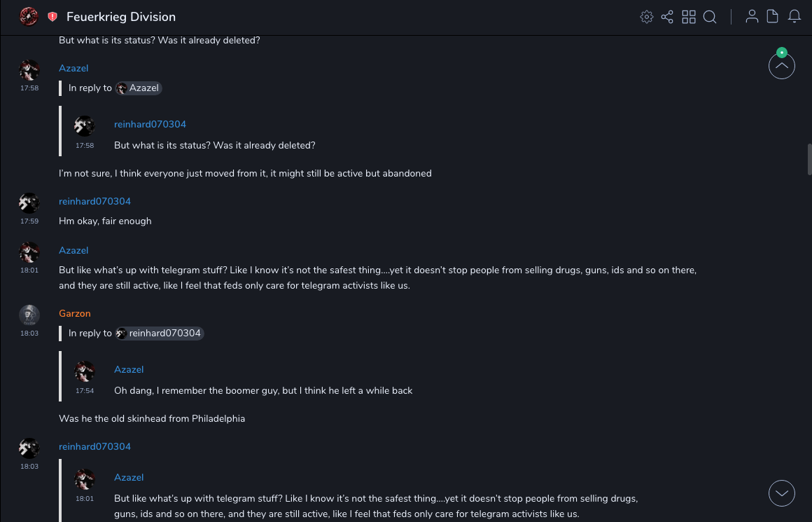The height and width of the screenshot is (522, 812).
Task: Click the share room icon
Action: 667,17
